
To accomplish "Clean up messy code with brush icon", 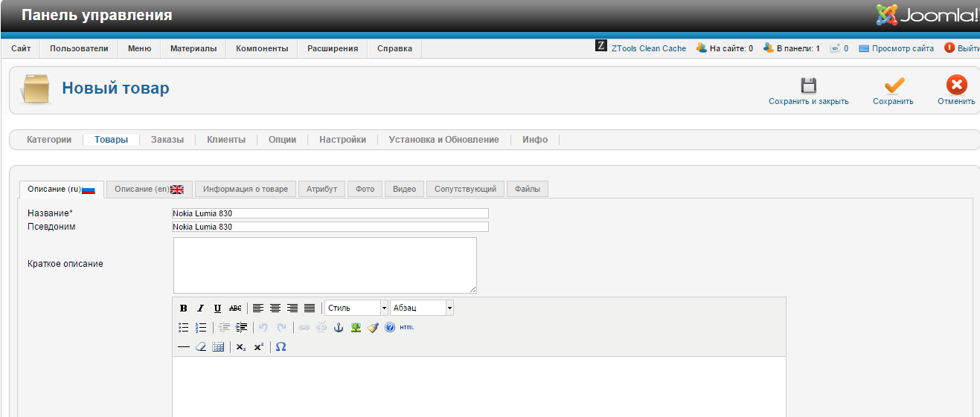I will [373, 327].
